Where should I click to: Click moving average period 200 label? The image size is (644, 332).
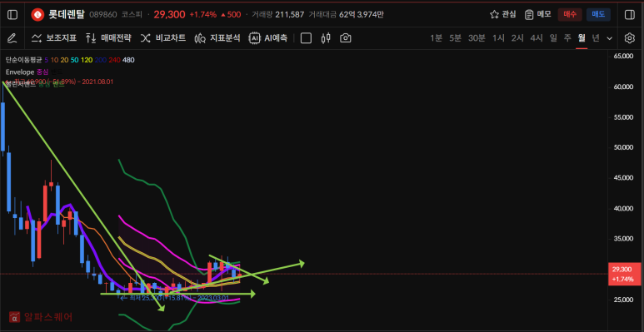[x=101, y=60]
